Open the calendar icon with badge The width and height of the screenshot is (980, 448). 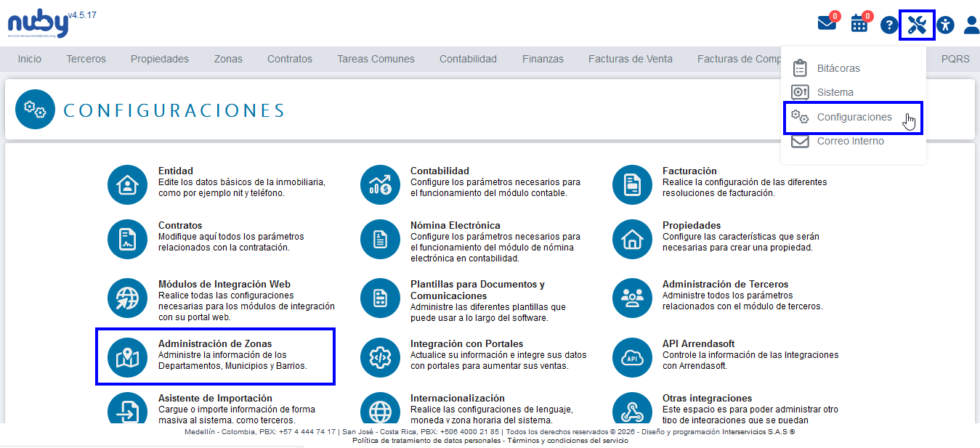point(859,24)
